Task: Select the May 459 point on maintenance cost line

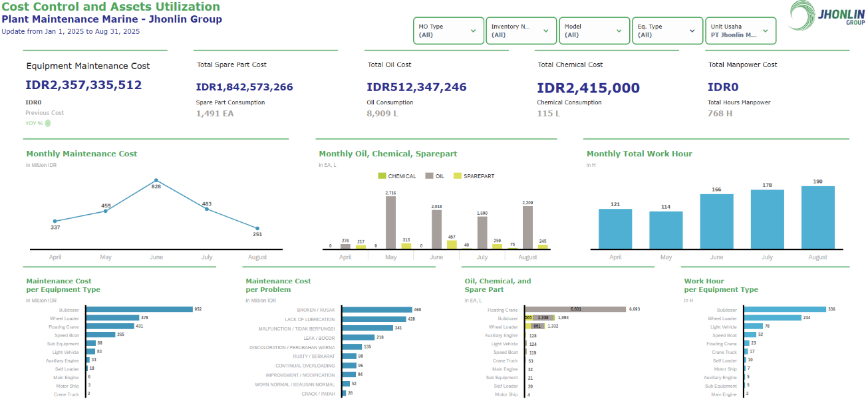Action: [106, 211]
